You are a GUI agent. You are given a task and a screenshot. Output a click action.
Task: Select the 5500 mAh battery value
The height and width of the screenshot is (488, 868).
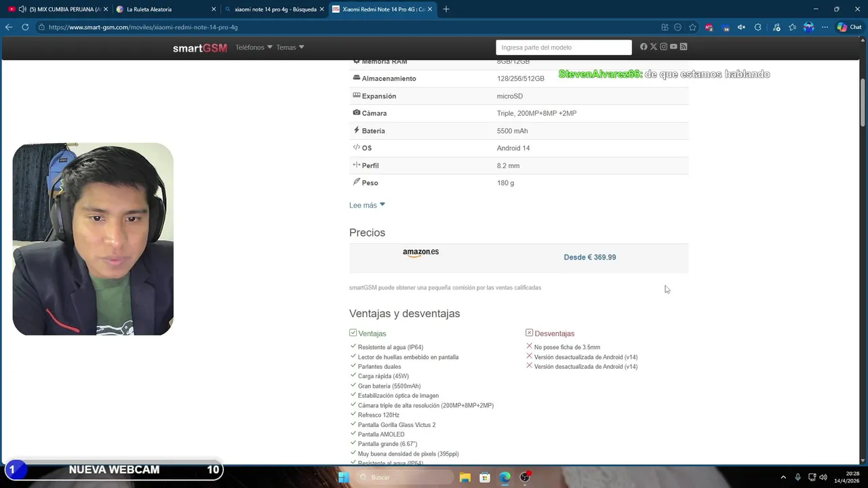(512, 131)
